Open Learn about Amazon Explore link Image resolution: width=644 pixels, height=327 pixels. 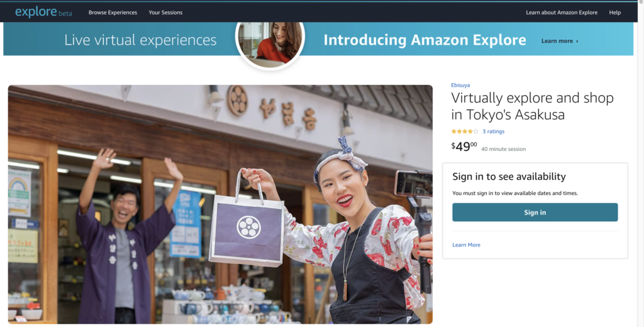[x=562, y=13]
